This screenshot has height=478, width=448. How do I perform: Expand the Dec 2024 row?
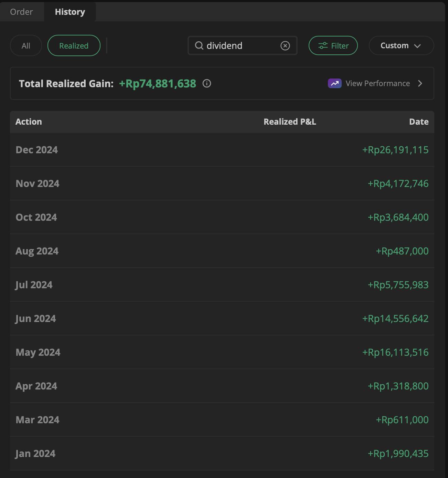pos(222,150)
